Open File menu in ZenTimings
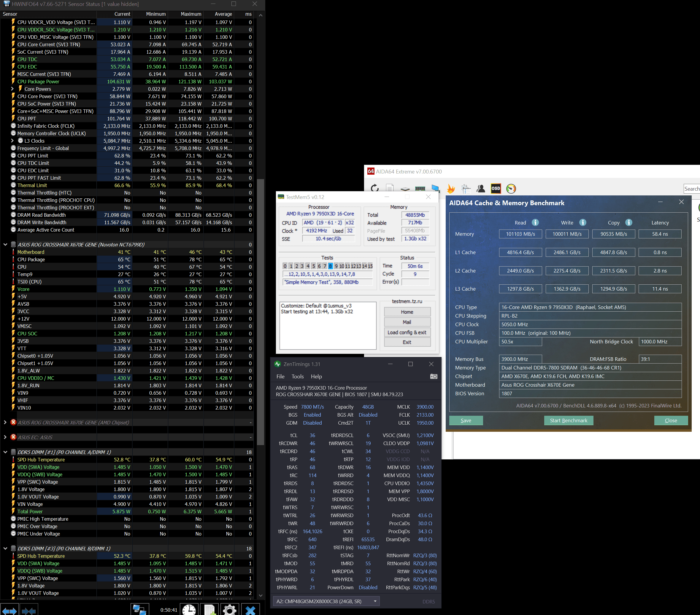The image size is (700, 615). 280,377
